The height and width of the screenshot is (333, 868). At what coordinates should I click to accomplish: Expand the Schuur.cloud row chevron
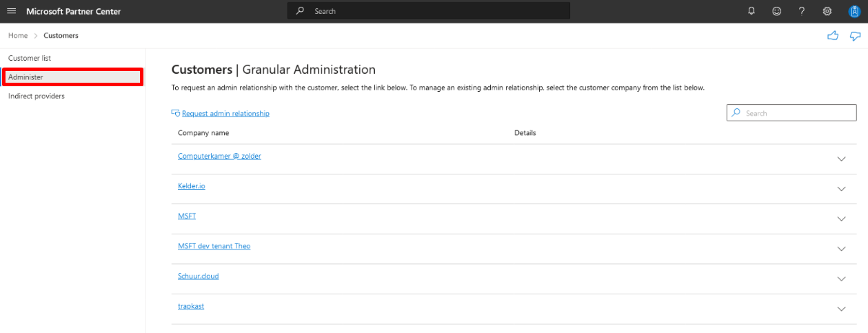841,279
